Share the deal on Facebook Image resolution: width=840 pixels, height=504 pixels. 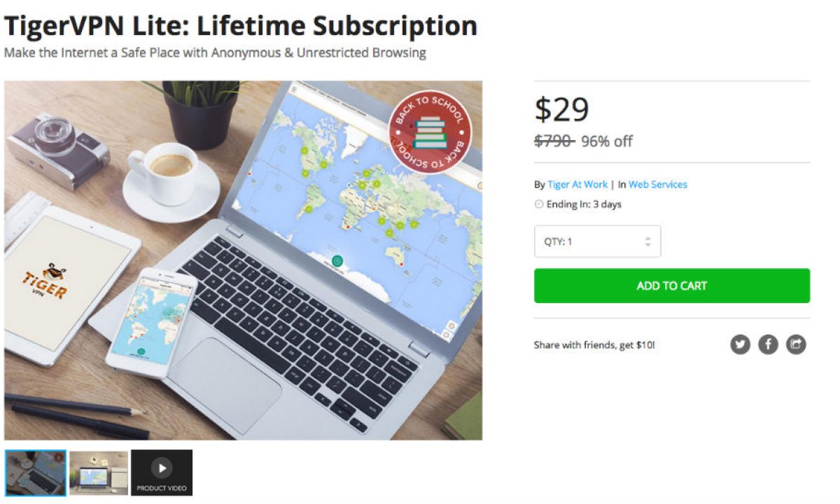(768, 344)
